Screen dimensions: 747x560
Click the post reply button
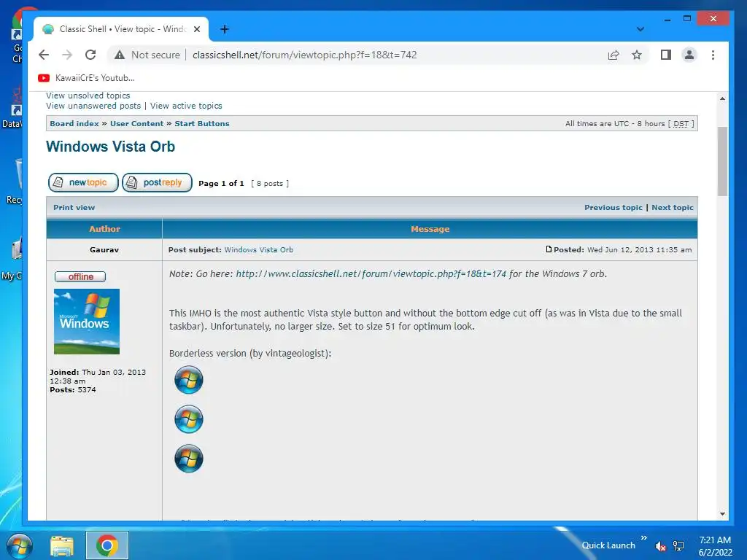pyautogui.click(x=158, y=182)
